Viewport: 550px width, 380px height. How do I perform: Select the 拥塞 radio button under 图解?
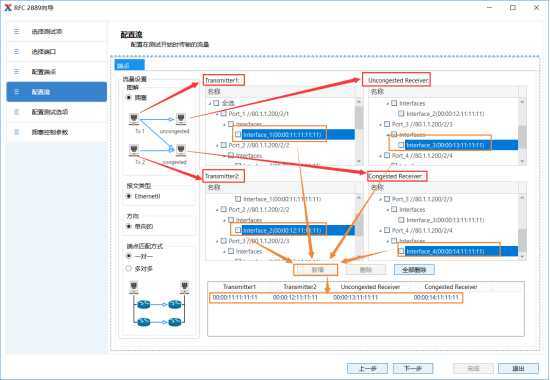coord(129,98)
